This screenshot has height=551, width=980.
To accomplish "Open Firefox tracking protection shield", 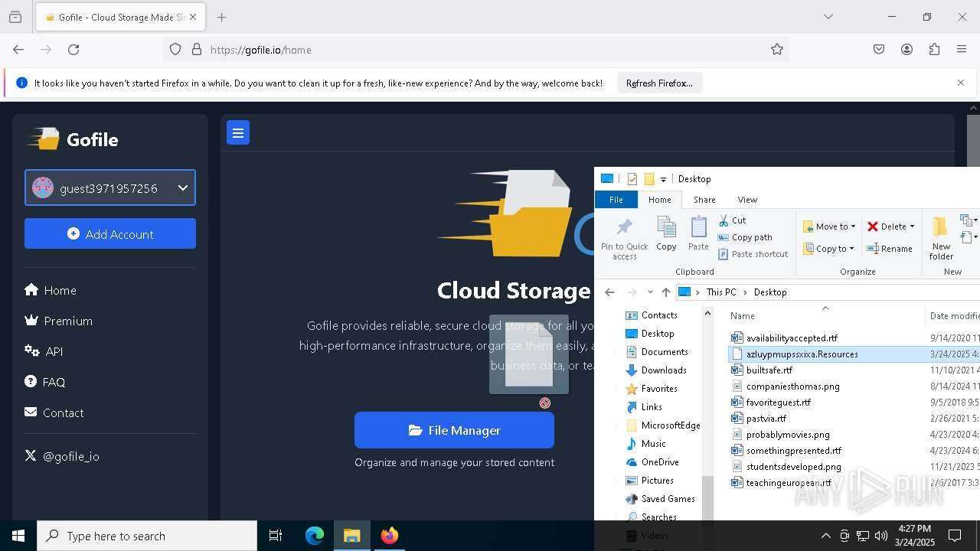I will point(175,50).
